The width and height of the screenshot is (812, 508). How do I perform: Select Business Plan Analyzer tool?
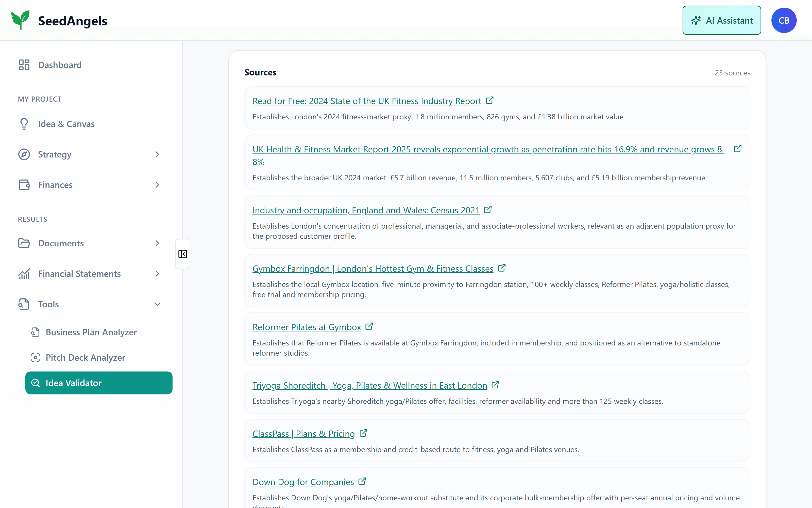click(99, 332)
